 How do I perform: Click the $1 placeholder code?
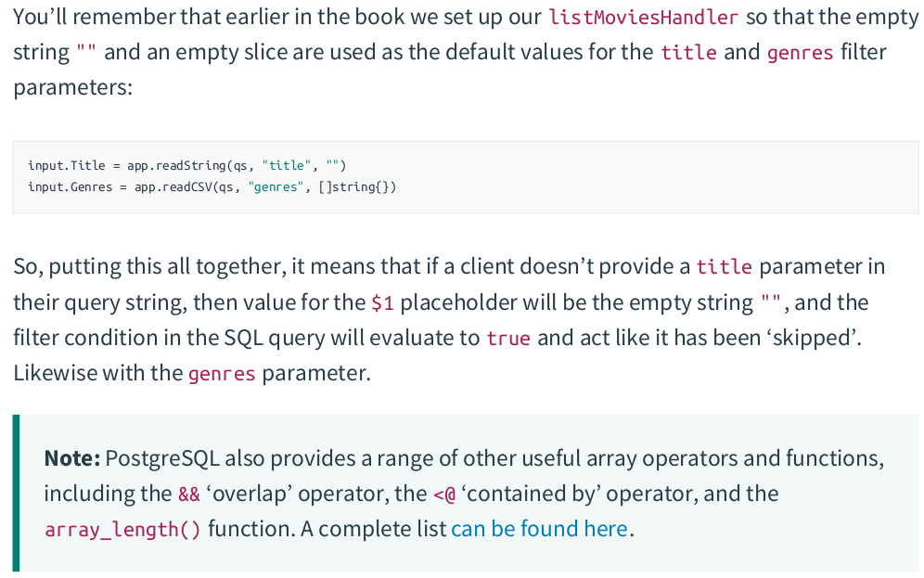coord(381,302)
